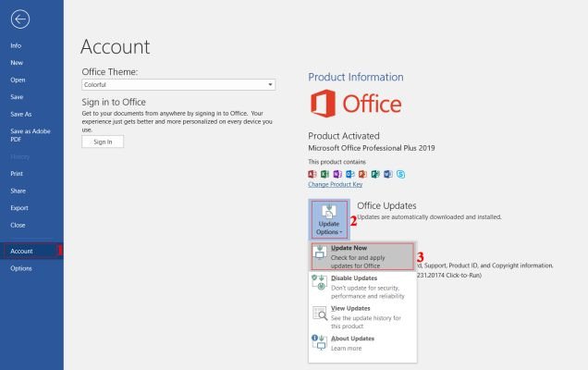The width and height of the screenshot is (588, 370).
Task: Click the back arrow circle icon
Action: [20, 19]
